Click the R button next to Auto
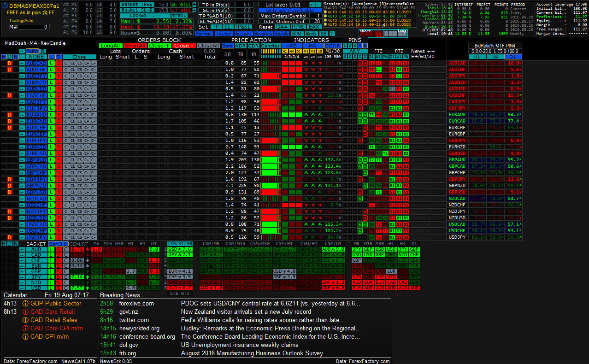The image size is (589, 364). pos(42,51)
